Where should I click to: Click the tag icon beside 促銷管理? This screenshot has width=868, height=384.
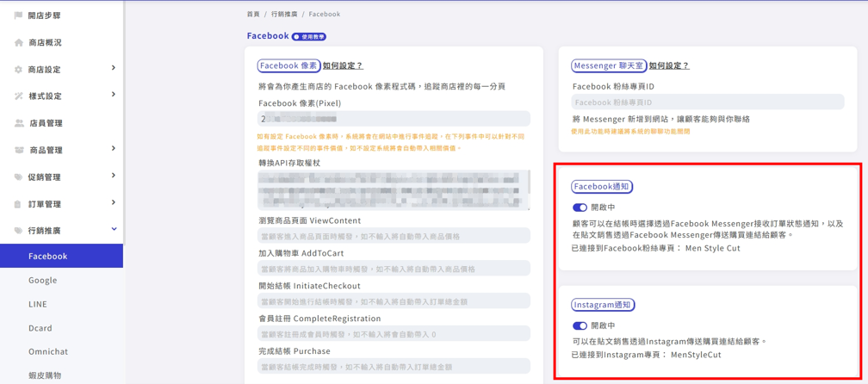(x=18, y=177)
